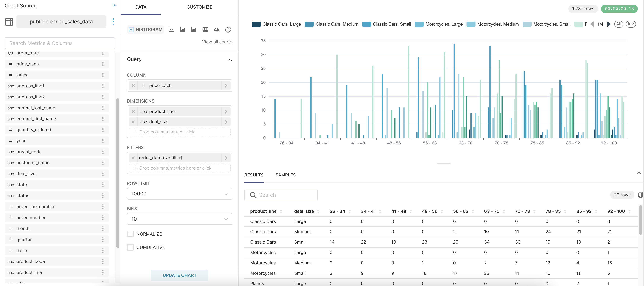Copy results table to clipboard
Image resolution: width=644 pixels, height=286 pixels.
coord(640,195)
